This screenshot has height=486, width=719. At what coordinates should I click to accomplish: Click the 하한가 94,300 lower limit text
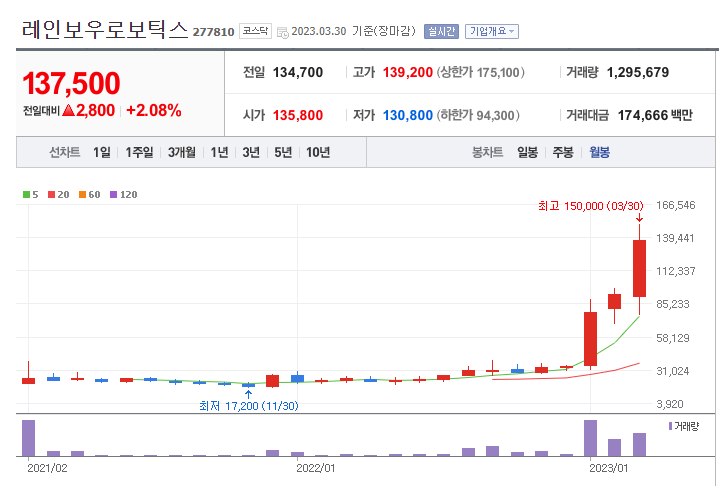478,115
